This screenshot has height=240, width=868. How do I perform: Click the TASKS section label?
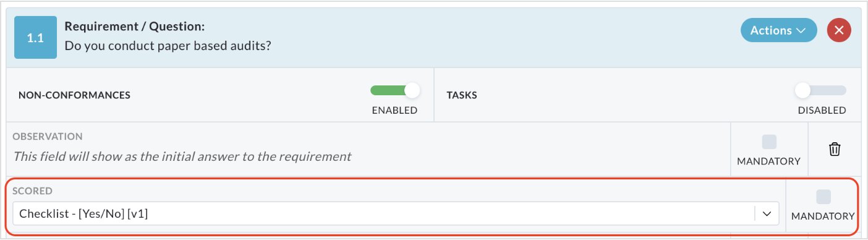pyautogui.click(x=462, y=95)
